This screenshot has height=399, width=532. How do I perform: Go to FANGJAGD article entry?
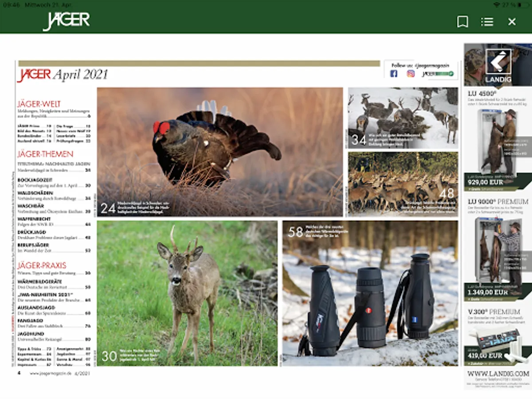tap(54, 323)
